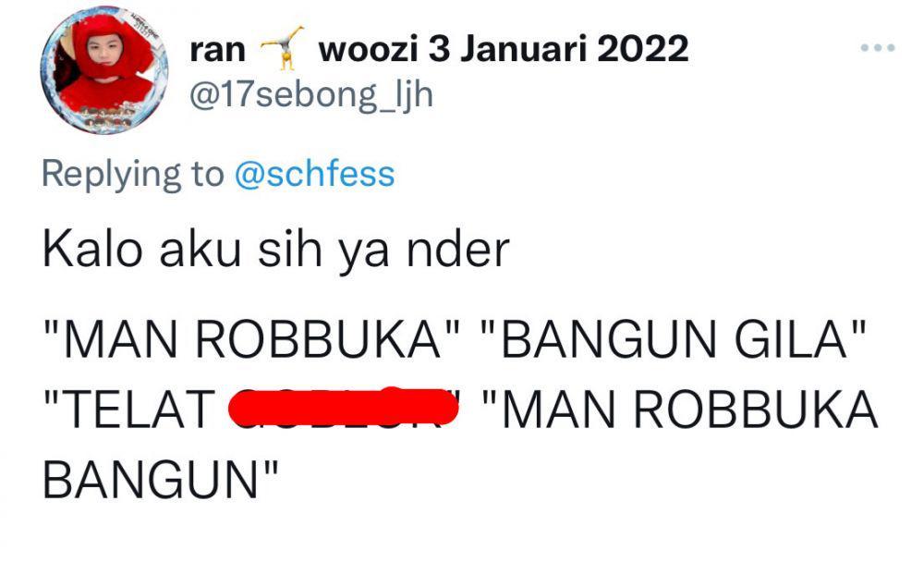The image size is (924, 575).
Task: Click "Januari" in the display name
Action: pyautogui.click(x=523, y=48)
